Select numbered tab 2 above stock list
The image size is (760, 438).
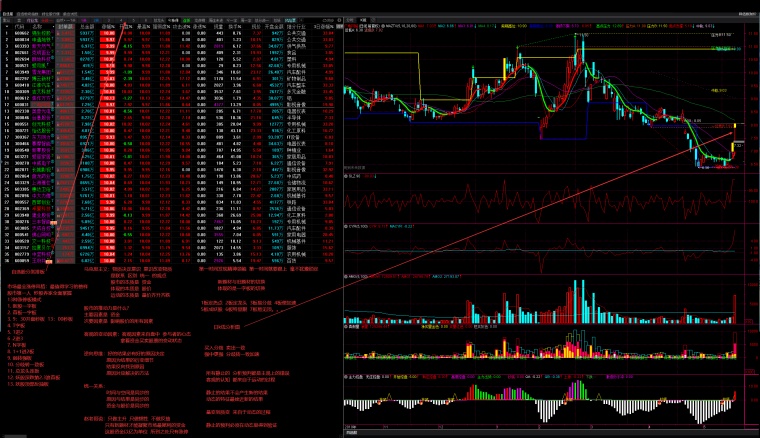(x=109, y=20)
